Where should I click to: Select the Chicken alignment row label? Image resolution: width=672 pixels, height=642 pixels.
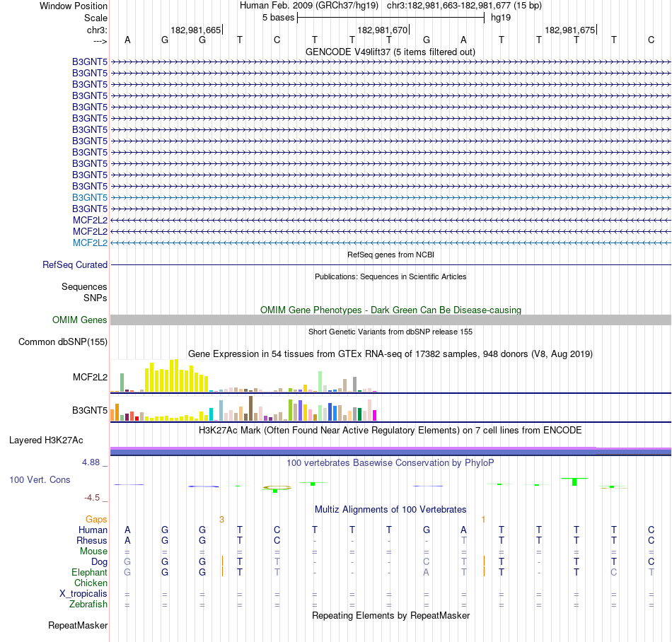pyautogui.click(x=91, y=583)
